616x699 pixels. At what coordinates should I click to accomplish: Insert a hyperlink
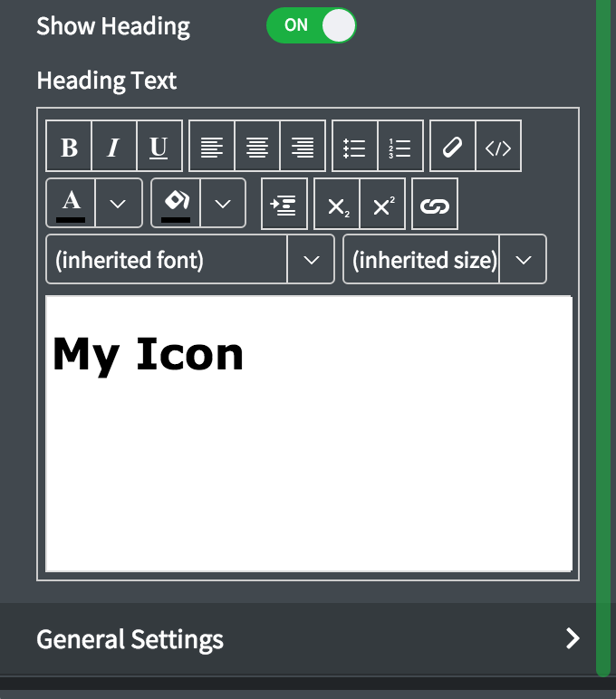click(435, 204)
